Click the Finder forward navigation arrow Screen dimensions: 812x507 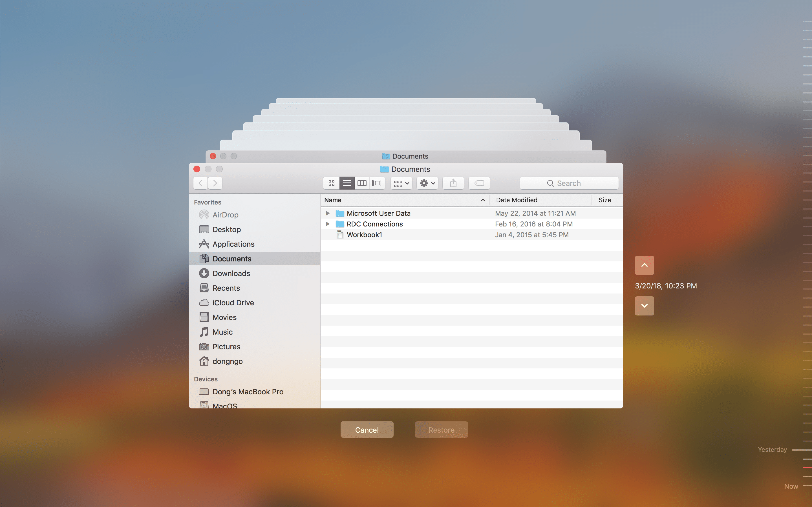pyautogui.click(x=215, y=183)
